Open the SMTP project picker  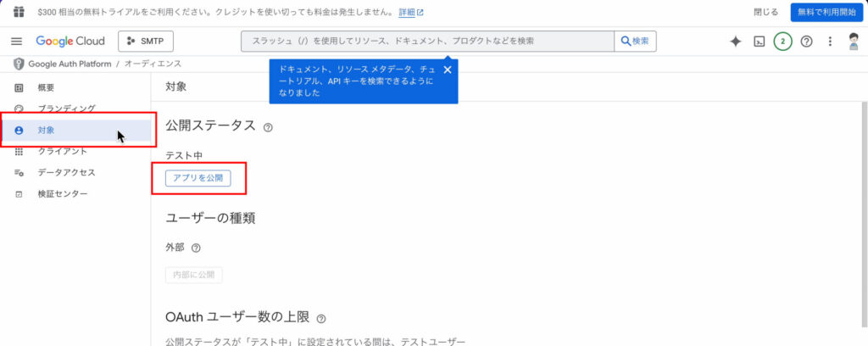(146, 41)
